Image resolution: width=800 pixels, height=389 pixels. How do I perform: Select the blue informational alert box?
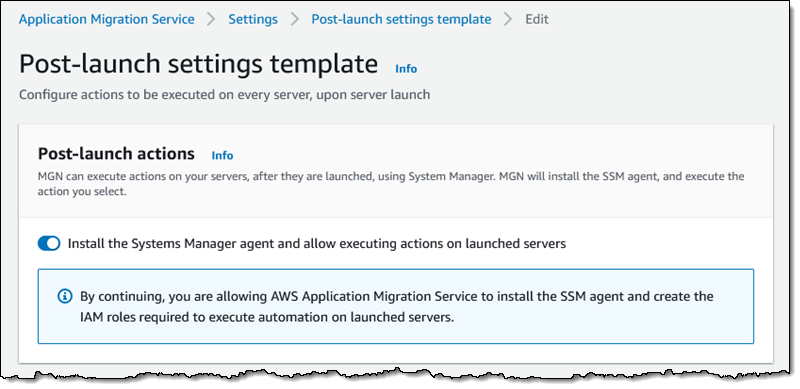396,306
